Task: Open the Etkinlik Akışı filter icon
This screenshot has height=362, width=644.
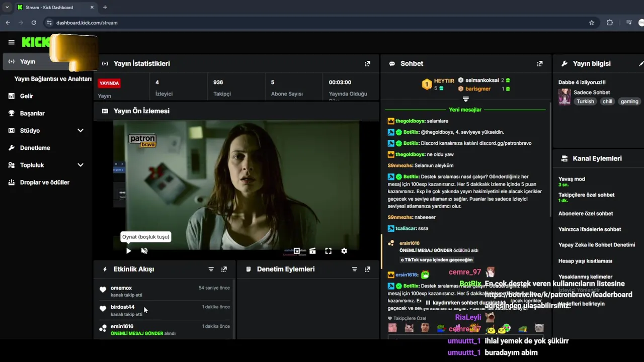Action: pos(211,269)
